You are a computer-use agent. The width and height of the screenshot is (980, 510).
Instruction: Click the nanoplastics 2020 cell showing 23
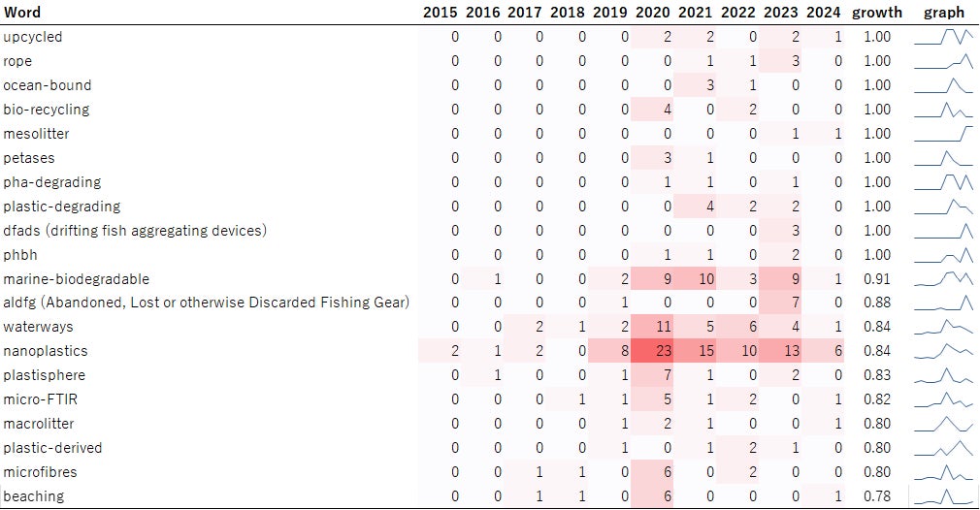pos(652,351)
